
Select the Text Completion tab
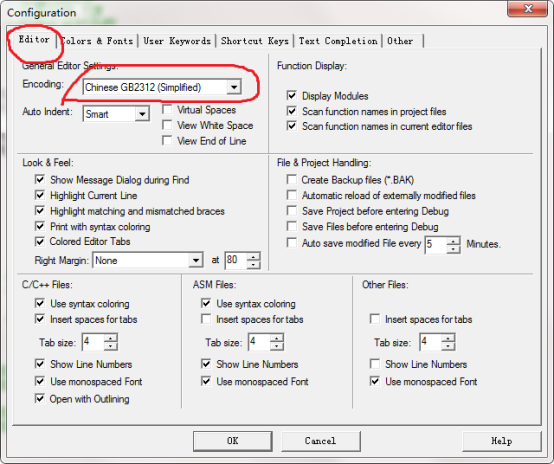coord(338,41)
